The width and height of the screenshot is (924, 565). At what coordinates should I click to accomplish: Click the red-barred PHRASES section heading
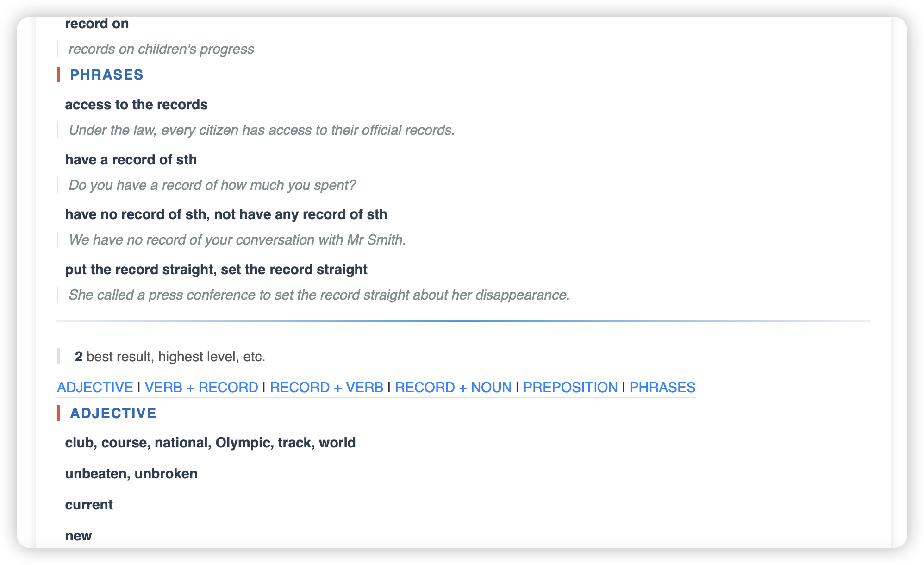(106, 75)
